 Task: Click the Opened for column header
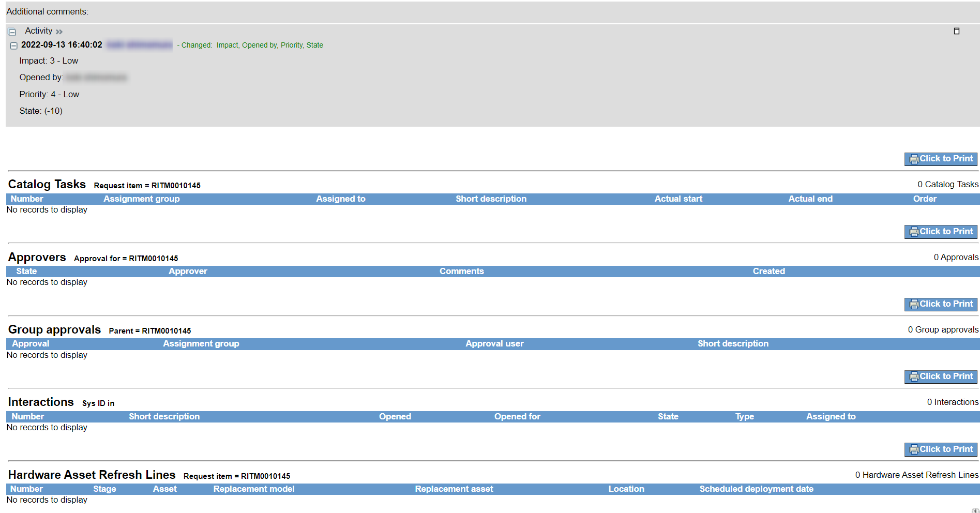(517, 416)
